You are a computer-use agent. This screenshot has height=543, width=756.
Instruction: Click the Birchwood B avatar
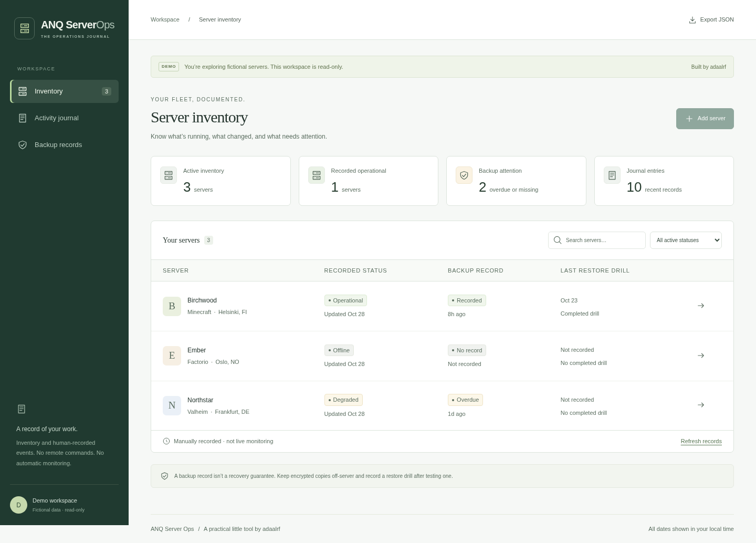click(172, 306)
